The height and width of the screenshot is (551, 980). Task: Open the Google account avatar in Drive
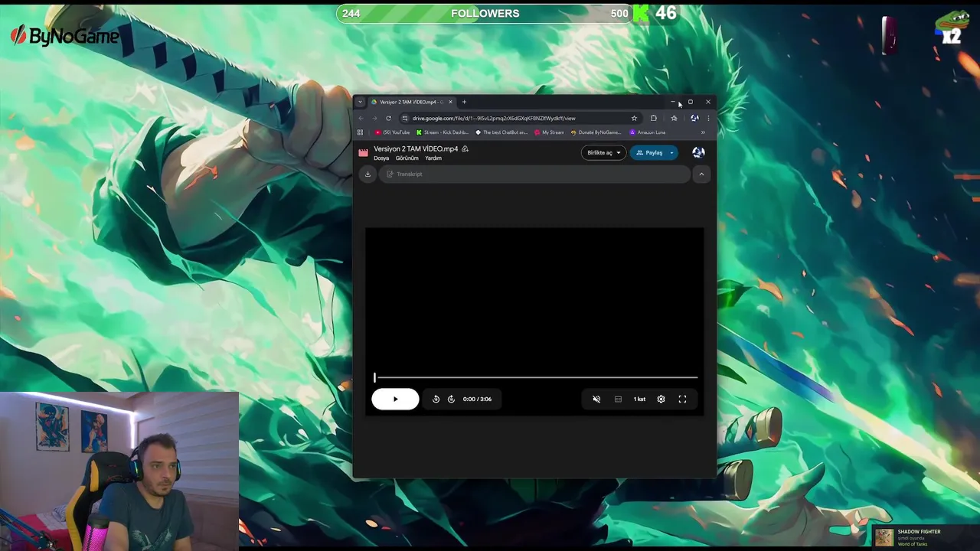698,152
